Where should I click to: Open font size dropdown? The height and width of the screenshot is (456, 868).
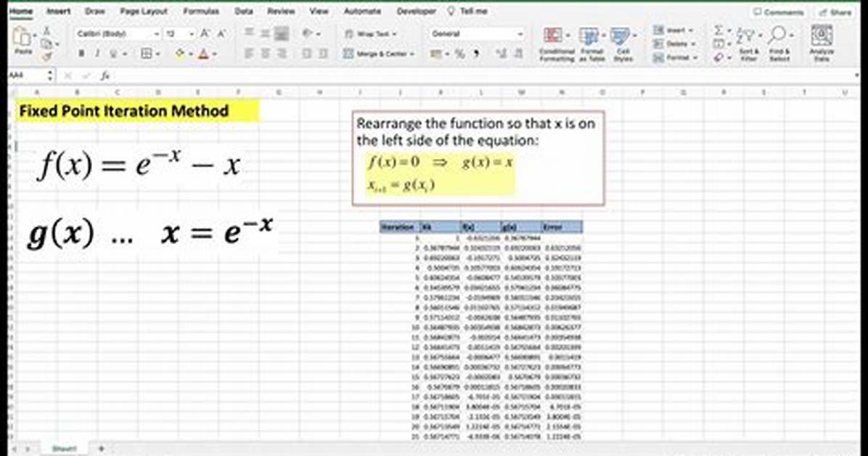[180, 34]
